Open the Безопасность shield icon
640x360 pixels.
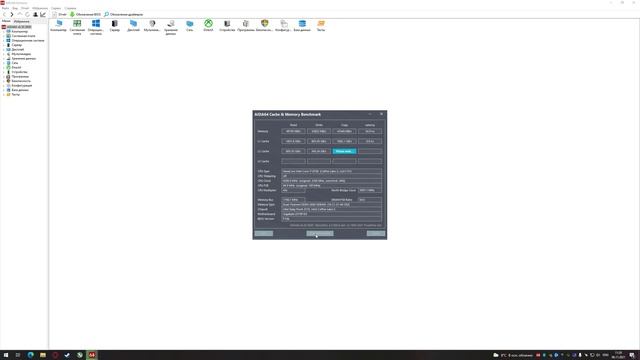coord(264,25)
